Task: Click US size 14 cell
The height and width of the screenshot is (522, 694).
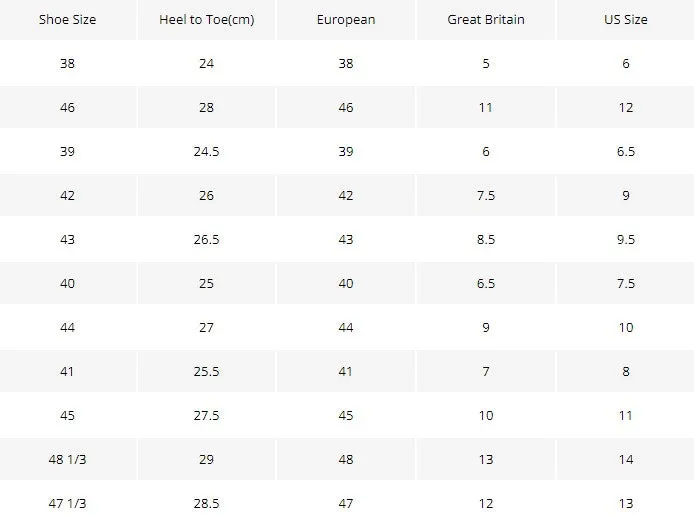Action: coord(626,460)
